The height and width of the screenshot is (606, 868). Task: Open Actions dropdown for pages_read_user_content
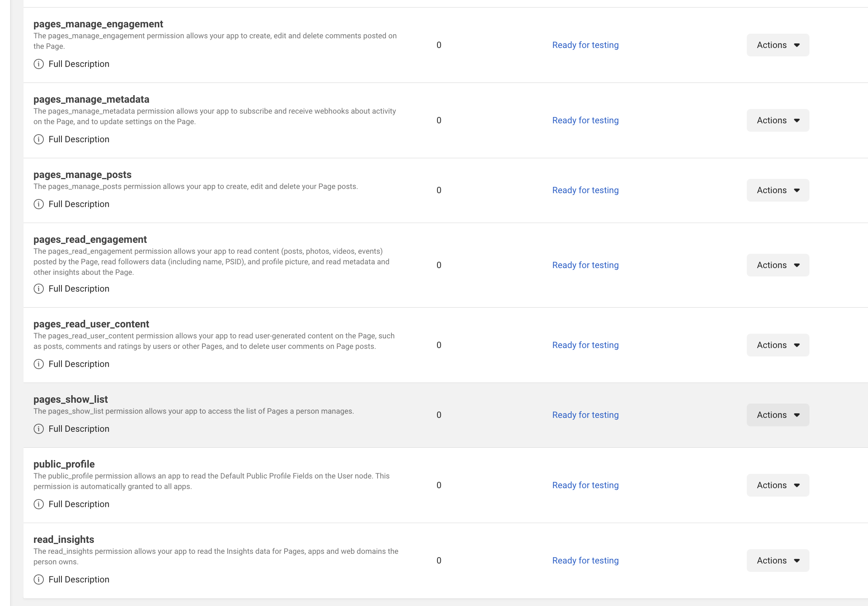778,345
